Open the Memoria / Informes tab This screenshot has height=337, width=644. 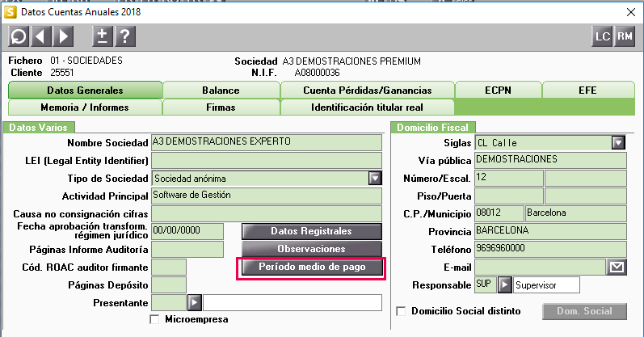[85, 107]
